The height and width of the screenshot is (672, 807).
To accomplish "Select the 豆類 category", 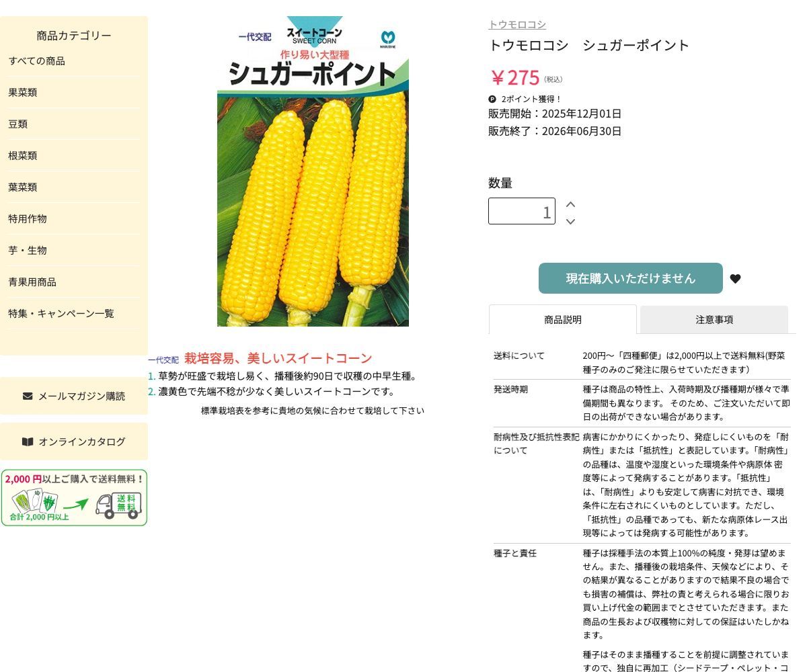I will [x=18, y=124].
